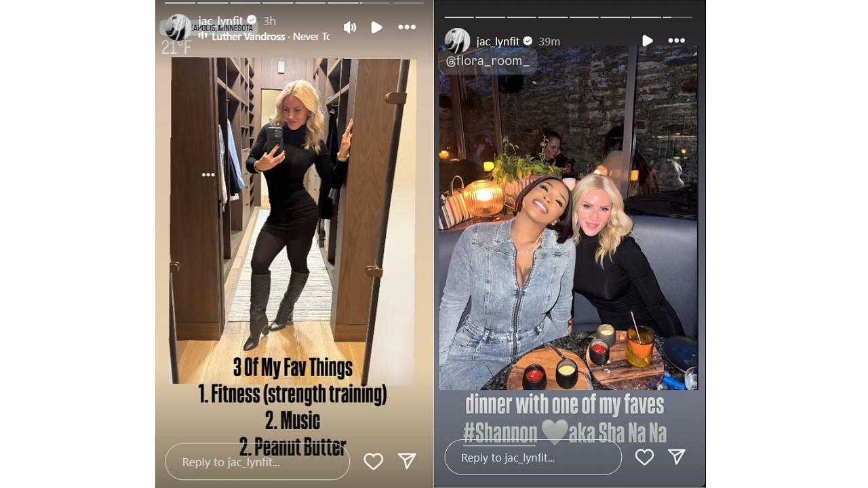
Task: Tap the 21°F weather sticker
Action: [x=176, y=47]
